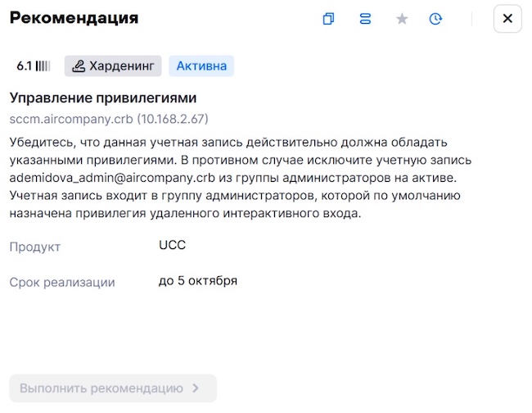Click the 6.1 severity score indicator
The image size is (532, 413).
click(34, 66)
